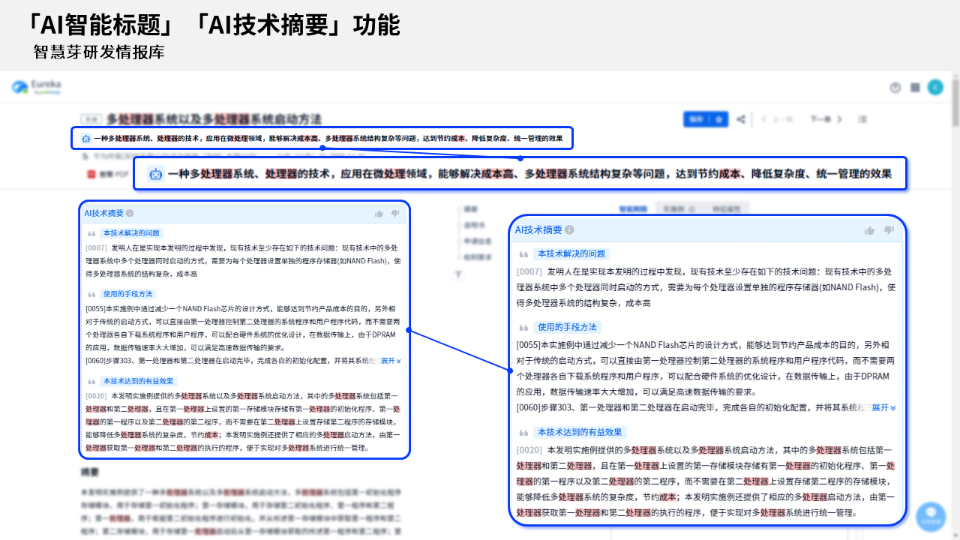Viewport: 960px width, 540px height.
Task: Click the AI技术摘要 title of the enlarged panel
Action: click(x=538, y=230)
